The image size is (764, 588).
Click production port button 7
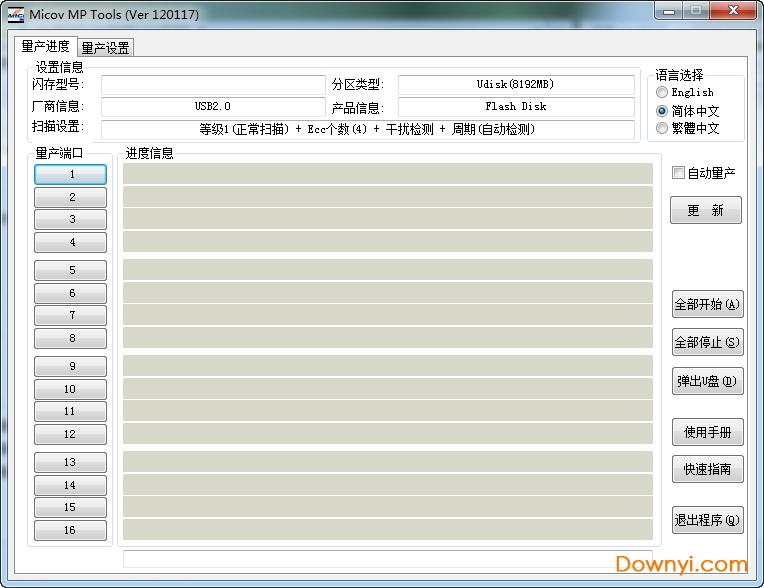point(71,315)
